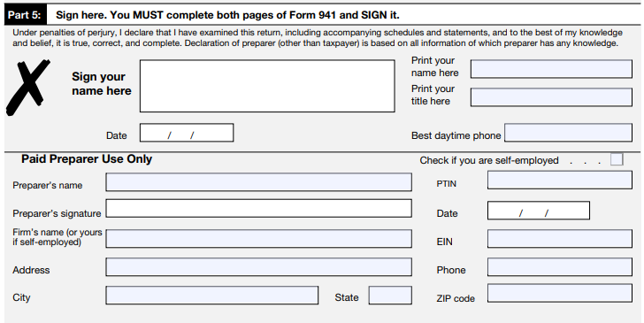The height and width of the screenshot is (323, 644).
Task: Click the State field
Action: point(390,296)
